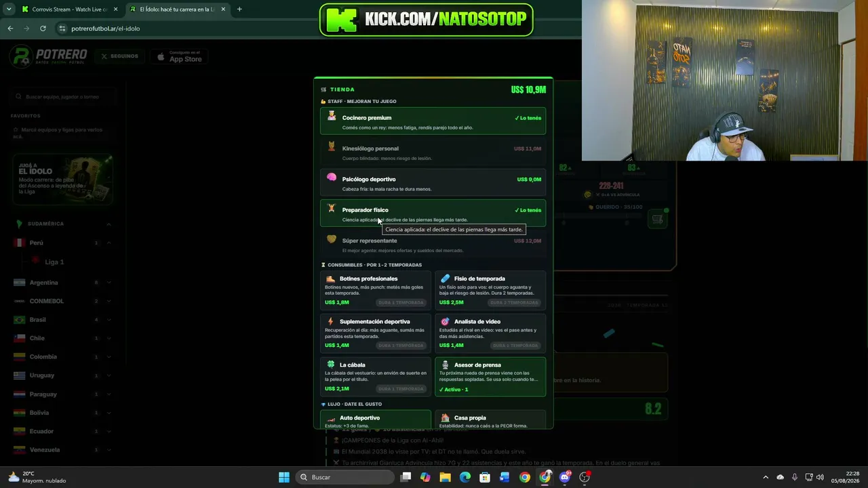Click the Botines profesionales boot icon
The height and width of the screenshot is (488, 868).
[330, 279]
